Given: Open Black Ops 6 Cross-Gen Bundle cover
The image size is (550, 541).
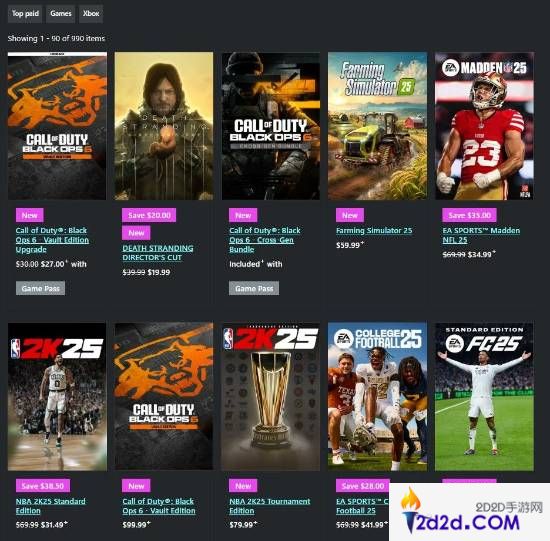Looking at the screenshot, I should (270, 126).
